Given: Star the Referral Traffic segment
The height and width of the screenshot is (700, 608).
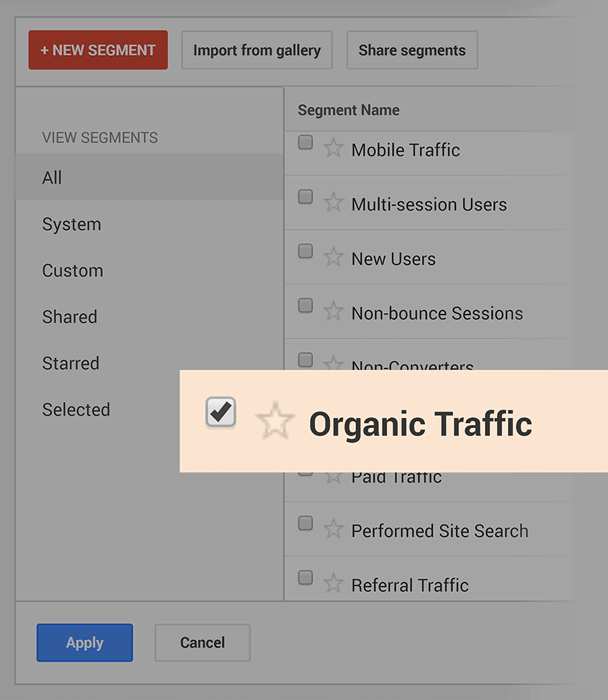Looking at the screenshot, I should 333,584.
